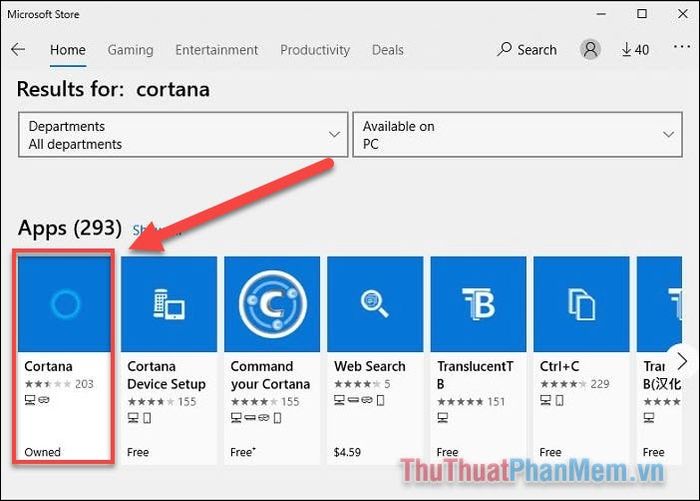
Task: Close the Microsoft Store window
Action: 683,14
